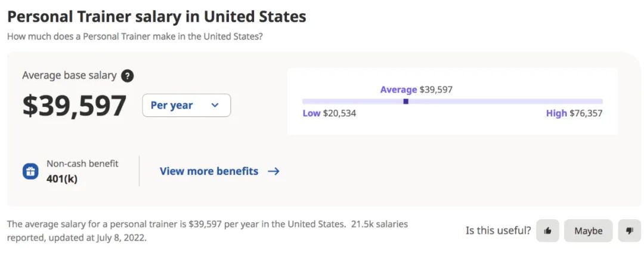Viewport: 644px width, 255px height.
Task: Click the High $76,357 label
Action: [574, 113]
